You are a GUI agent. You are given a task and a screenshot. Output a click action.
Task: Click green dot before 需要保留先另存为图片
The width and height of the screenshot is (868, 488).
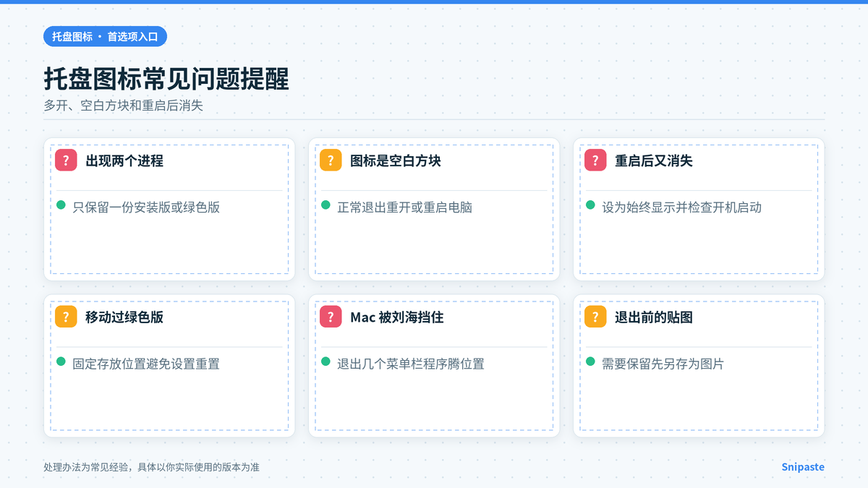(591, 361)
